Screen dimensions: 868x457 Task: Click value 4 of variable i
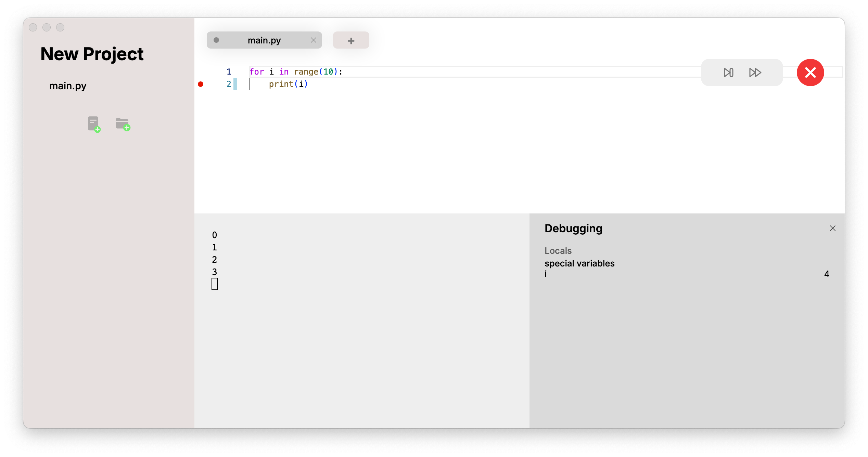[x=826, y=274]
